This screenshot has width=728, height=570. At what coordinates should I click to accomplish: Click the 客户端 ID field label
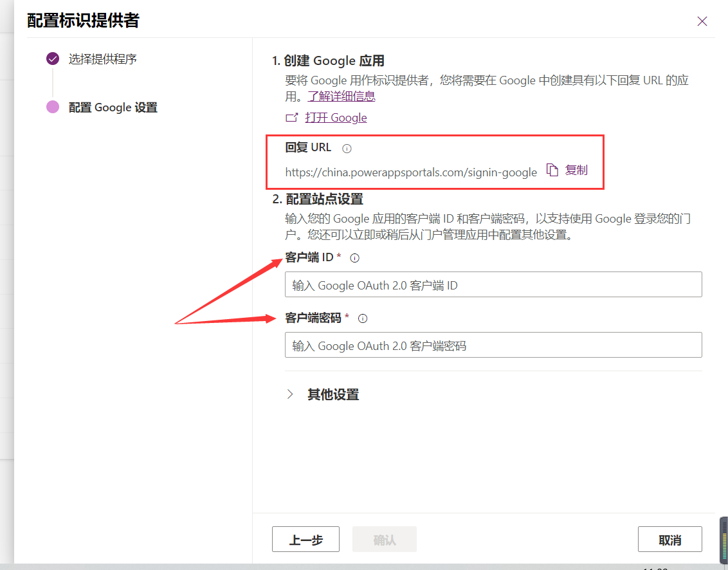pos(309,257)
